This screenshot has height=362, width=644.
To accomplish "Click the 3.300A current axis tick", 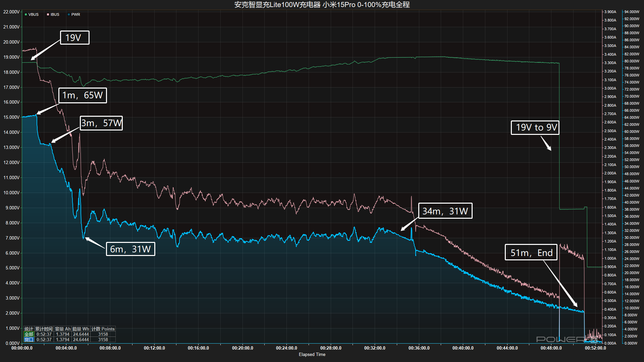I will (x=610, y=63).
